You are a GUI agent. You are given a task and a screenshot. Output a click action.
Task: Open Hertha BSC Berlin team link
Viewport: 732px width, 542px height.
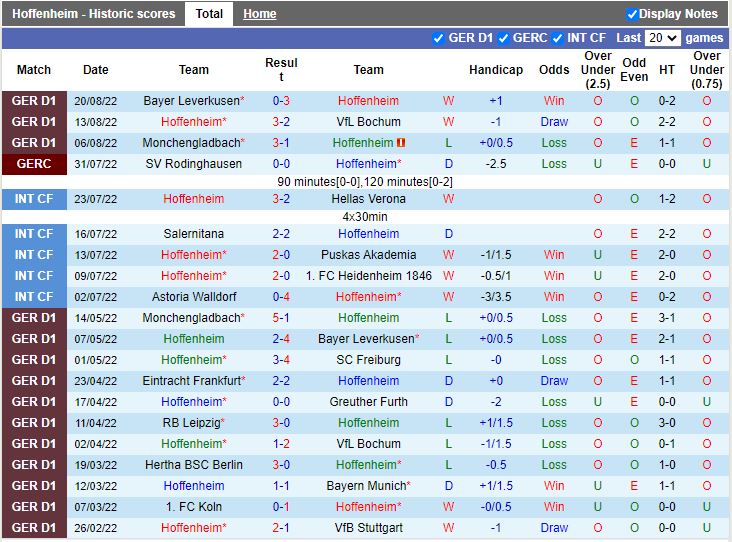pyautogui.click(x=194, y=465)
